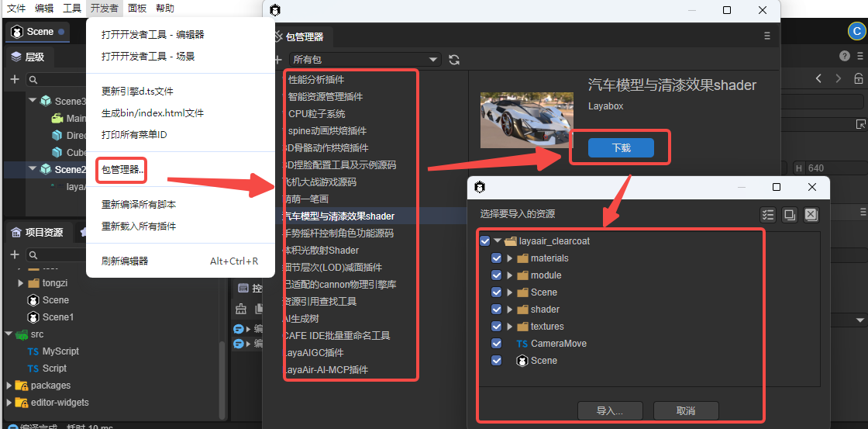Click the blue C avatar icon
The image size is (868, 429).
[856, 31]
